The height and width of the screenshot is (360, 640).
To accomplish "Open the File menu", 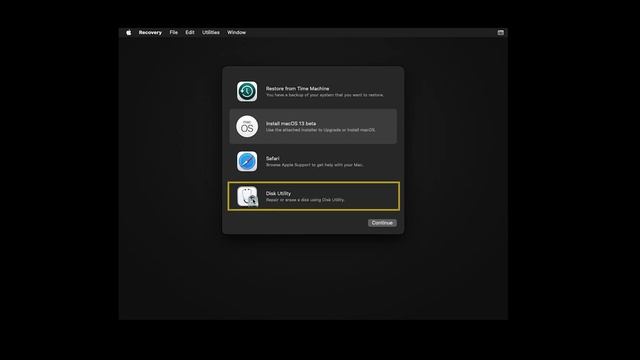I will tap(173, 33).
